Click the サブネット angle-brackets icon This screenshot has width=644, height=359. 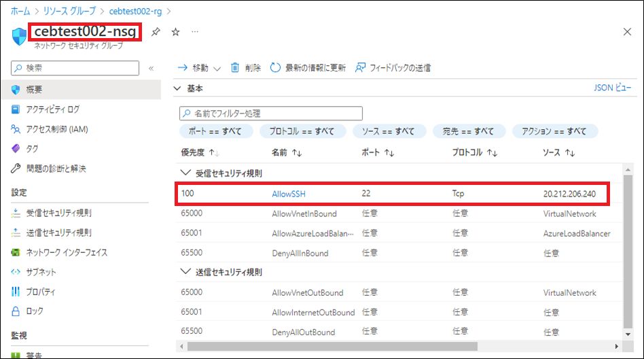pyautogui.click(x=16, y=272)
